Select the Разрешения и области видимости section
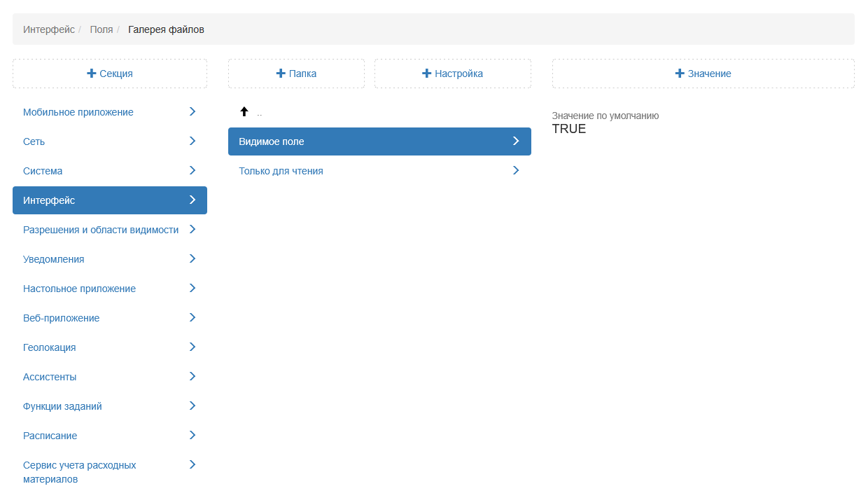Screen dimensions: 868x498 click(101, 230)
